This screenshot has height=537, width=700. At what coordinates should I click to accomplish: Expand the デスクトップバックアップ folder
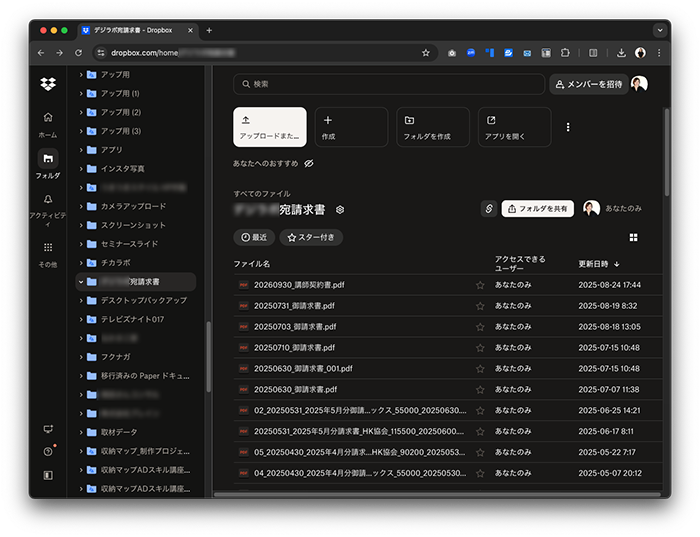tap(81, 300)
